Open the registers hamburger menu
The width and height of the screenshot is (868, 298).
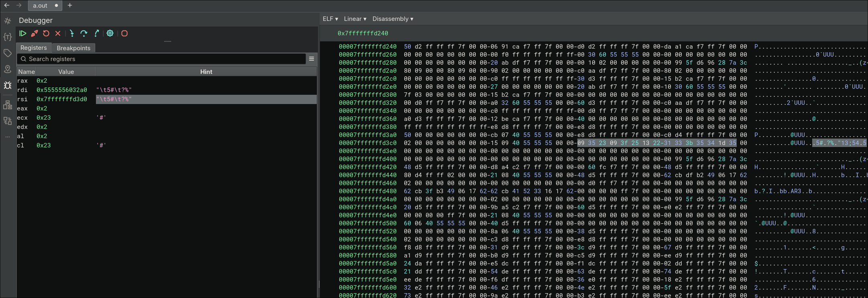(312, 59)
